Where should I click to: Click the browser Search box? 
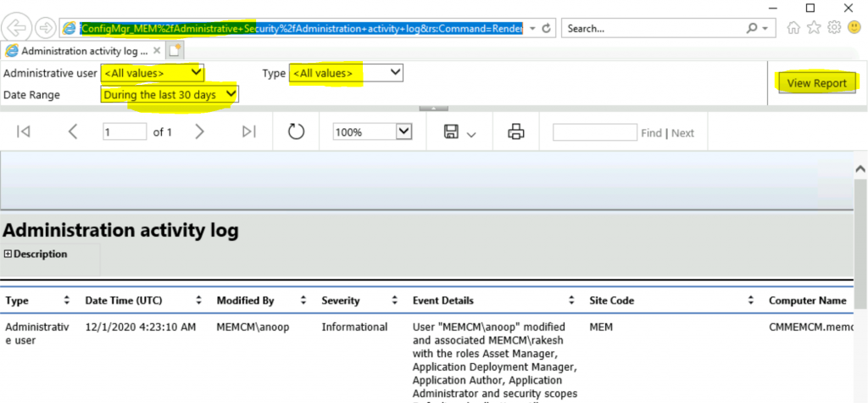tap(652, 28)
